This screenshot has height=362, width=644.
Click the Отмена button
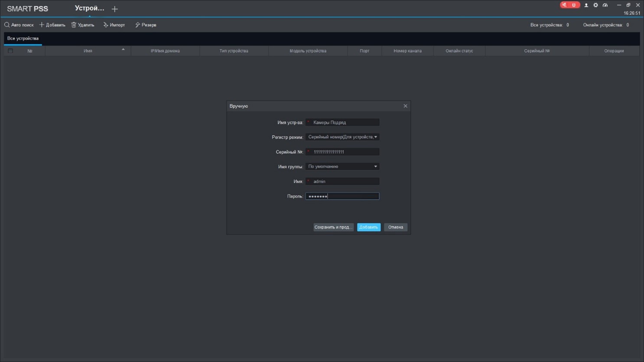[395, 227]
